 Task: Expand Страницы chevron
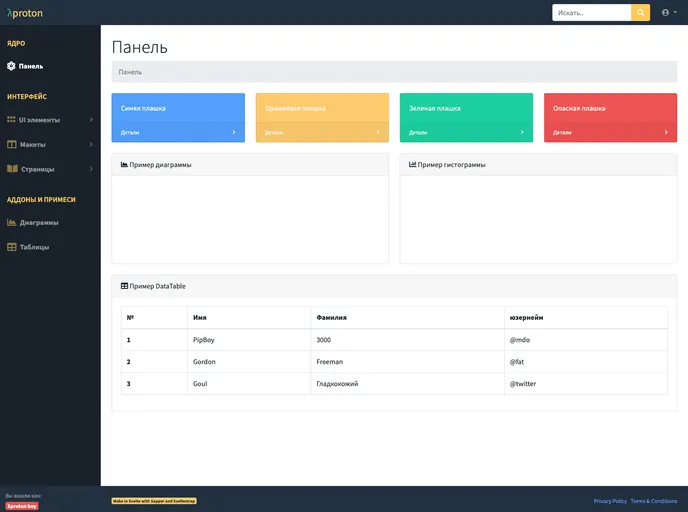coord(91,168)
